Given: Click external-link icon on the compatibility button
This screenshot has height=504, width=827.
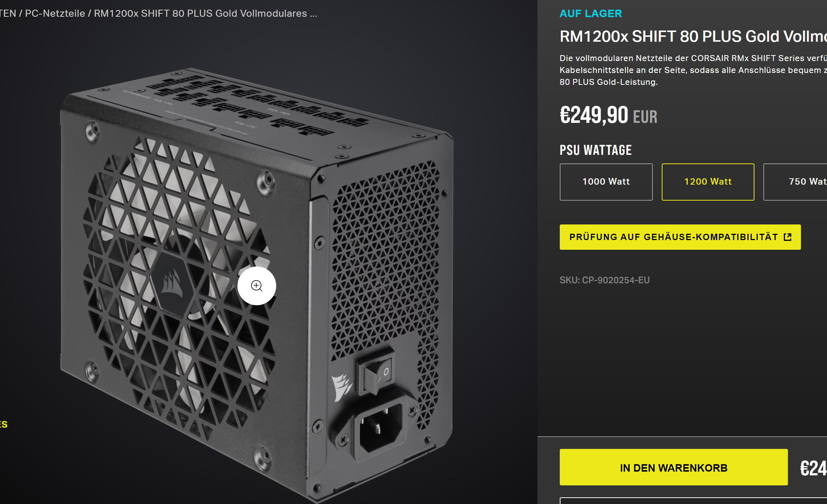Looking at the screenshot, I should click(788, 237).
